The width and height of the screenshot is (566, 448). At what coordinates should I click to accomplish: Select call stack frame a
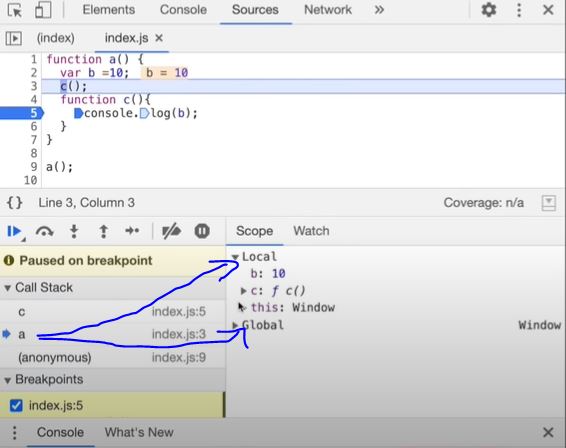click(x=113, y=334)
